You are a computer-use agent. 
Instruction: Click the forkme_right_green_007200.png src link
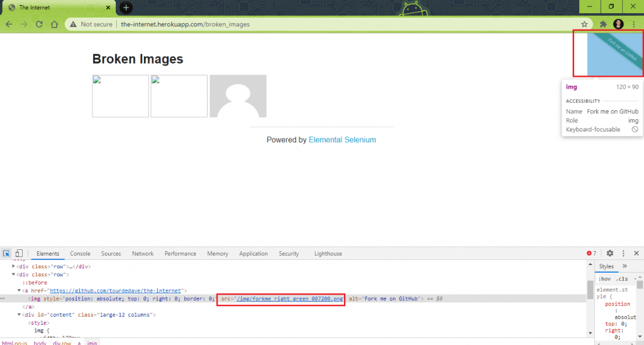click(x=289, y=298)
